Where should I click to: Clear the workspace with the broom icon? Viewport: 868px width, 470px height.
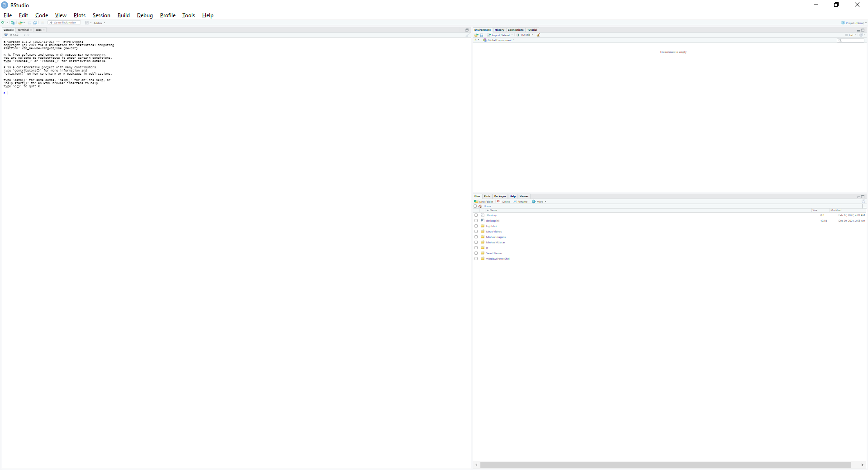click(x=538, y=35)
